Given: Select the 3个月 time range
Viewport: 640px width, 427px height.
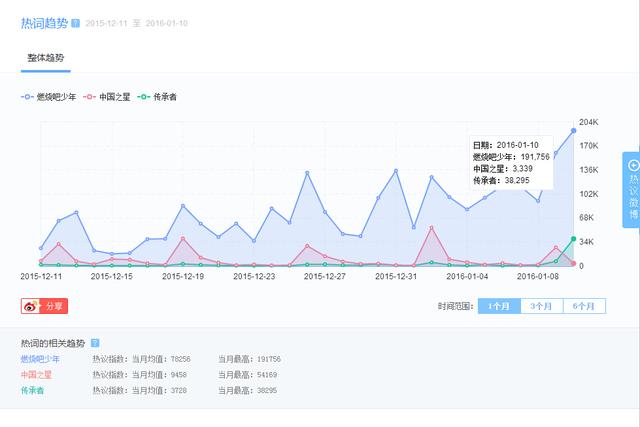Looking at the screenshot, I should pyautogui.click(x=541, y=306).
